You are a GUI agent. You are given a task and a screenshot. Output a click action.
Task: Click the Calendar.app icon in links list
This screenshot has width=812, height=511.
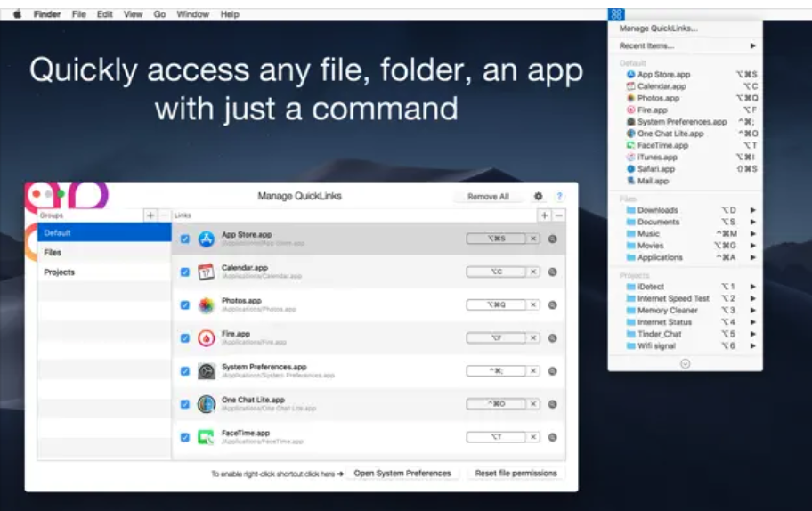click(x=206, y=272)
